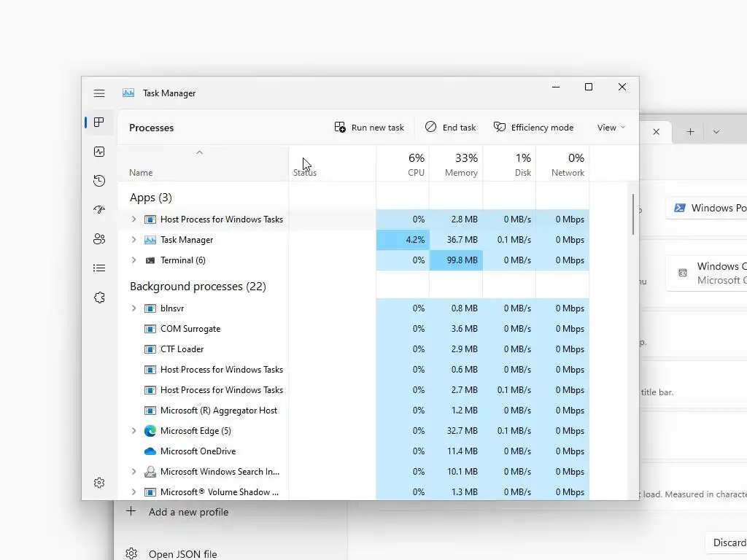Image resolution: width=747 pixels, height=560 pixels.
Task: Click the 32.7 MB Microsoft Edge memory cell
Action: (x=457, y=431)
